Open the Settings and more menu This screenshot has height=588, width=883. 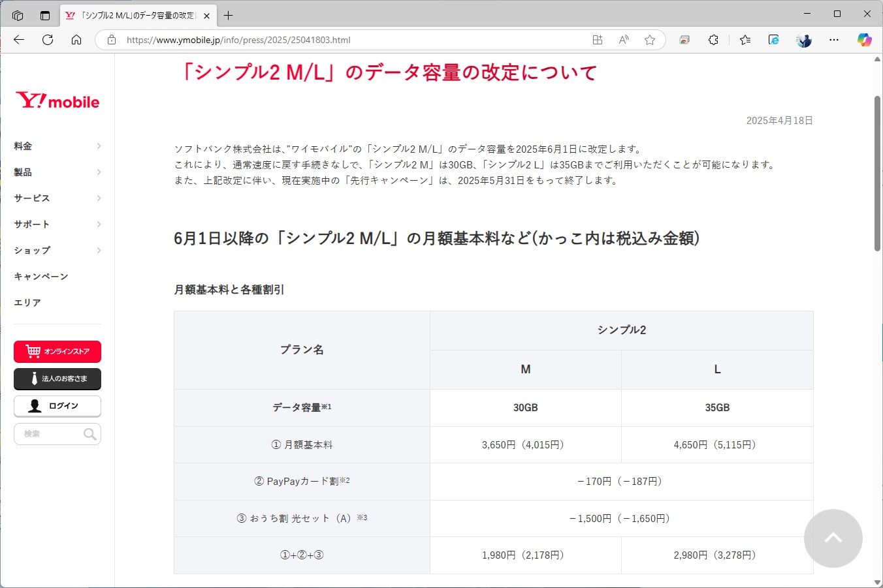(x=834, y=39)
